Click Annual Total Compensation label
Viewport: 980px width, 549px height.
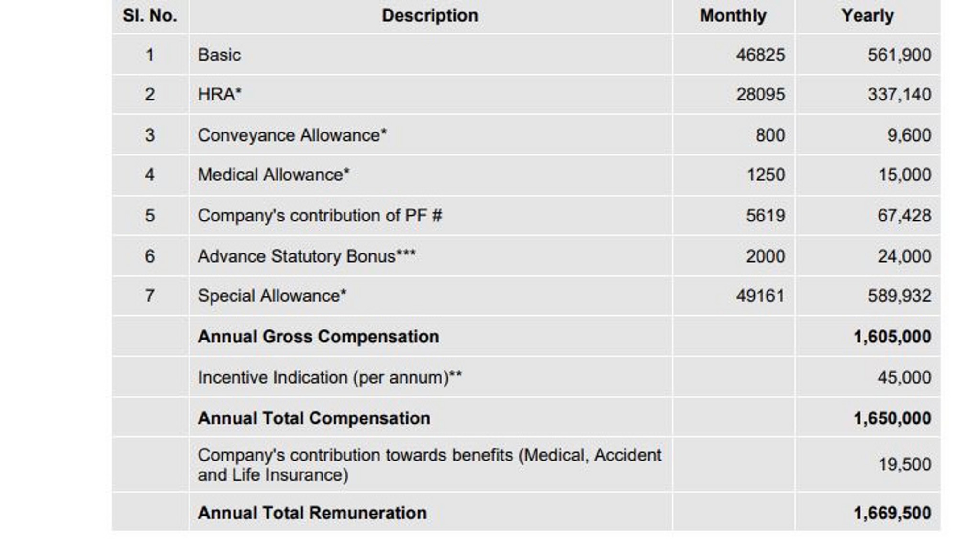(x=314, y=418)
